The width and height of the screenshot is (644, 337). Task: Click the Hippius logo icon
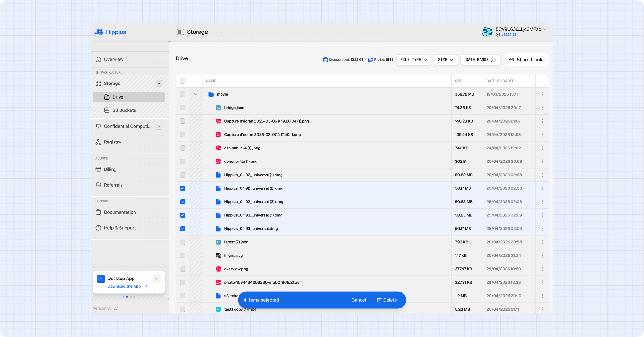coord(99,32)
